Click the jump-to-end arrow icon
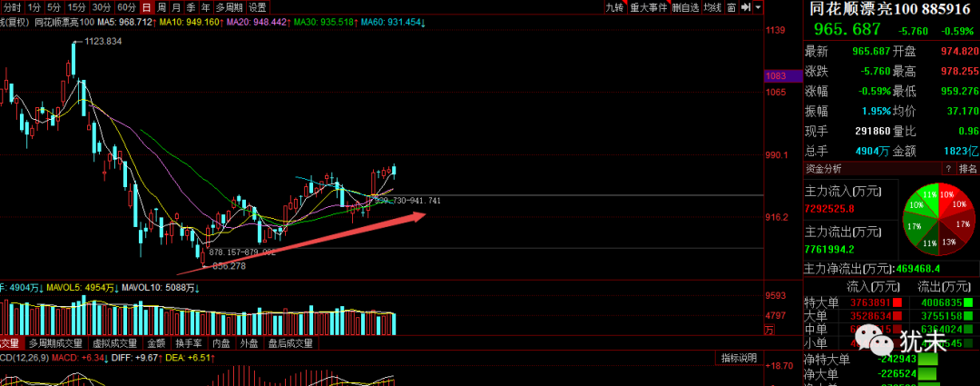This screenshot has width=980, height=386. [x=745, y=7]
